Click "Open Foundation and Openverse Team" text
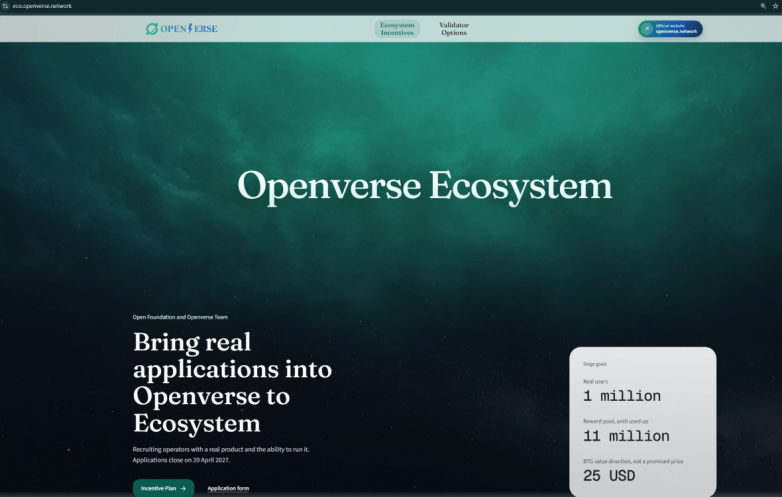Screen dimensions: 782x497 coord(180,317)
